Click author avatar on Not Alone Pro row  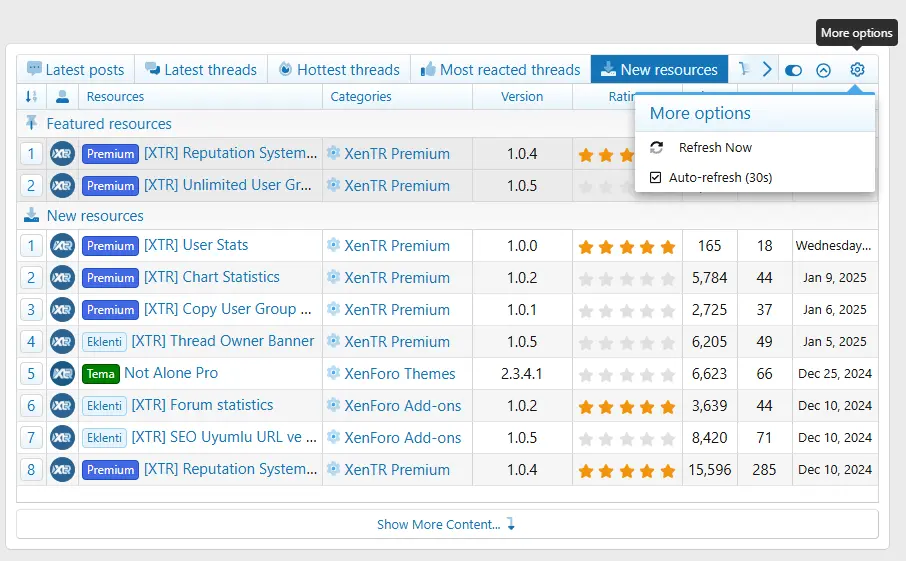click(x=62, y=374)
